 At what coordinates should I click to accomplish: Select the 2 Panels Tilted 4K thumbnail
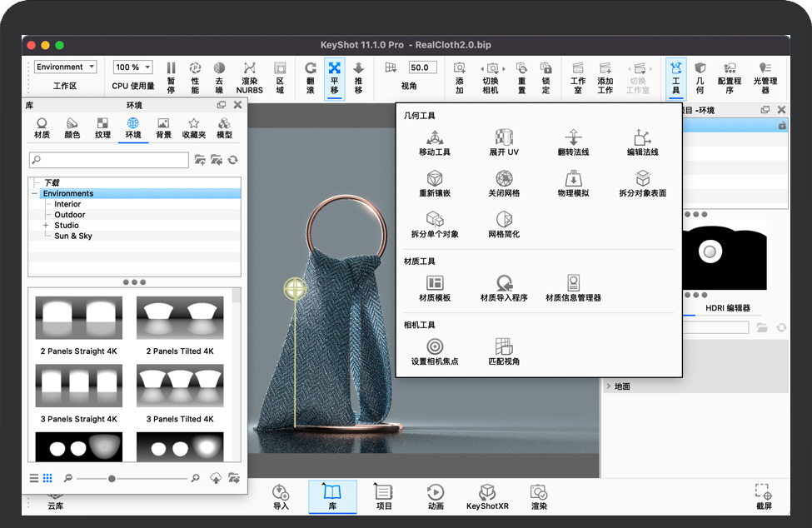tap(180, 318)
